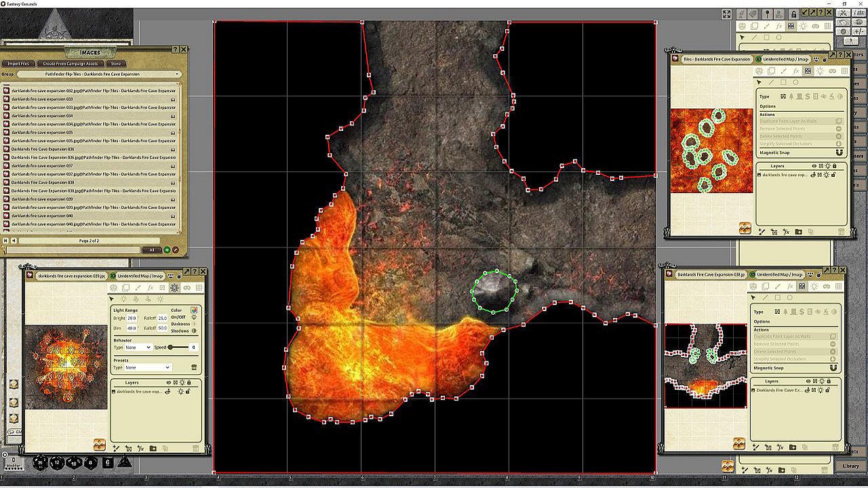The height and width of the screenshot is (488, 868).
Task: Open the Presets Type dropdown
Action: (148, 367)
